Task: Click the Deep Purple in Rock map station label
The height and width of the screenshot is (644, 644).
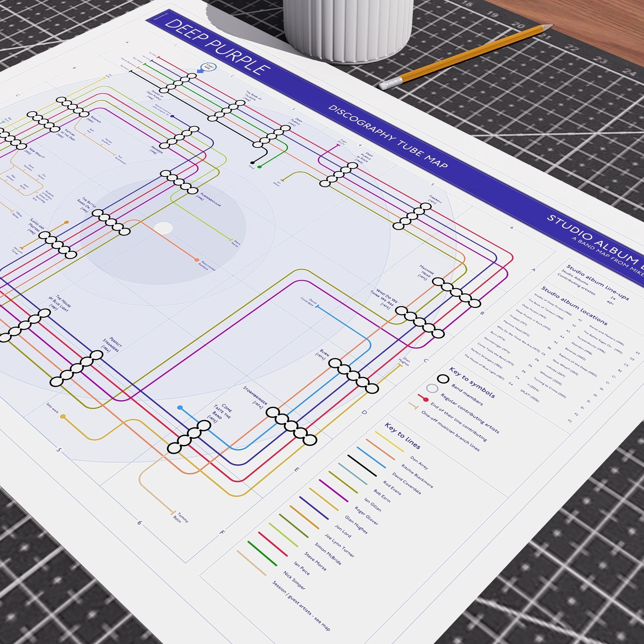Action: [364, 157]
